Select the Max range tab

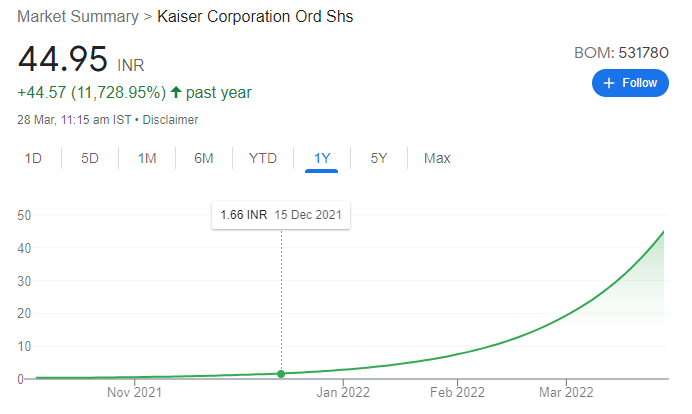tap(437, 158)
